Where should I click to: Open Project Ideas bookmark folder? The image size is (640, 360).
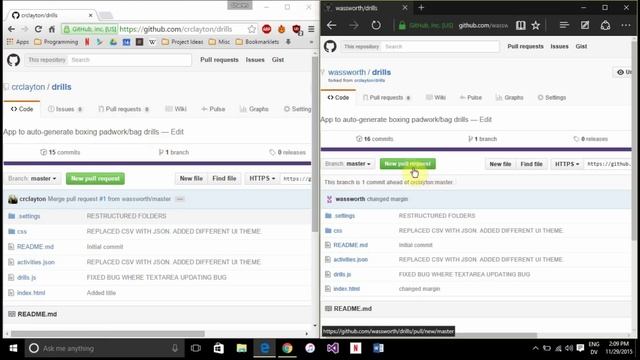click(182, 42)
